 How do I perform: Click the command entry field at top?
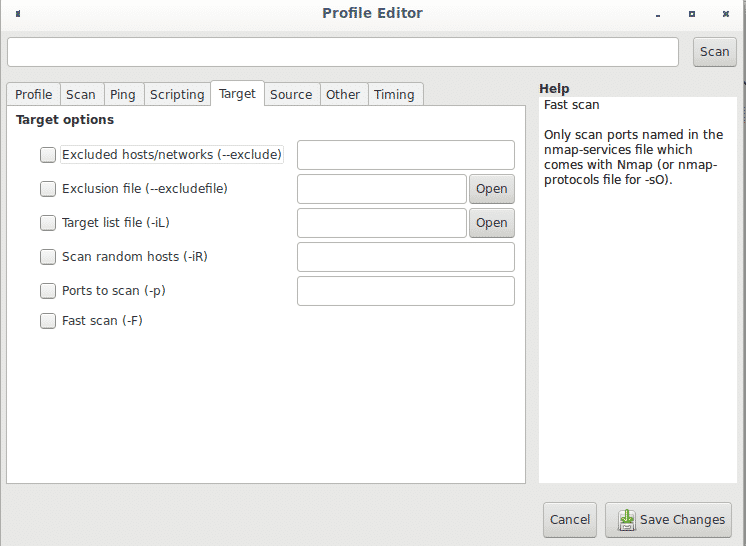click(343, 52)
